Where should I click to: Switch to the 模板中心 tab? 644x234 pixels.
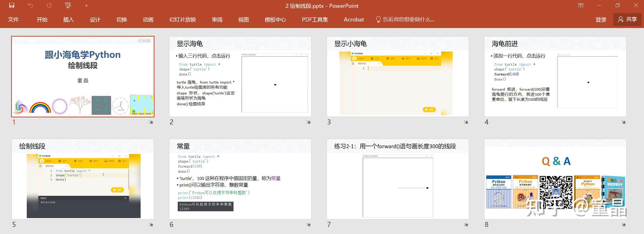[275, 19]
